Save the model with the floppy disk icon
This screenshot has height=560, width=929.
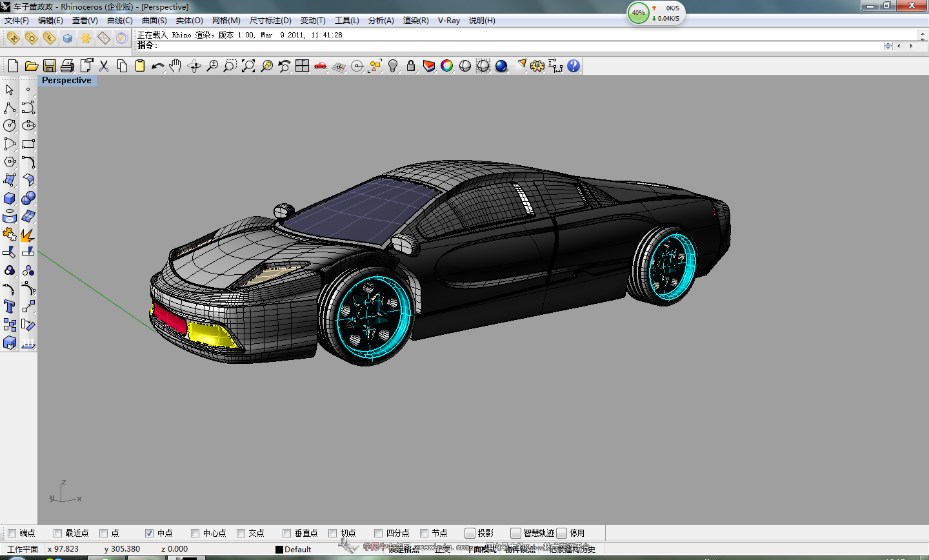coord(49,66)
